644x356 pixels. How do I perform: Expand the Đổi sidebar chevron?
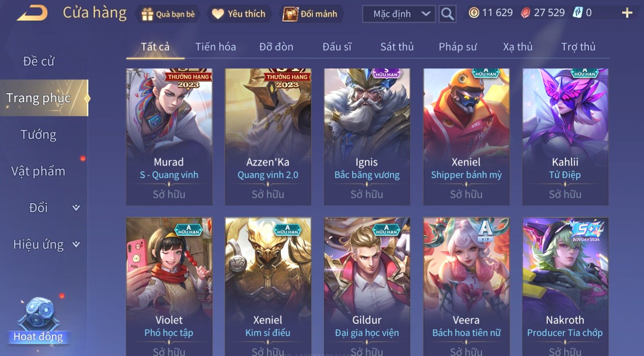pos(76,208)
